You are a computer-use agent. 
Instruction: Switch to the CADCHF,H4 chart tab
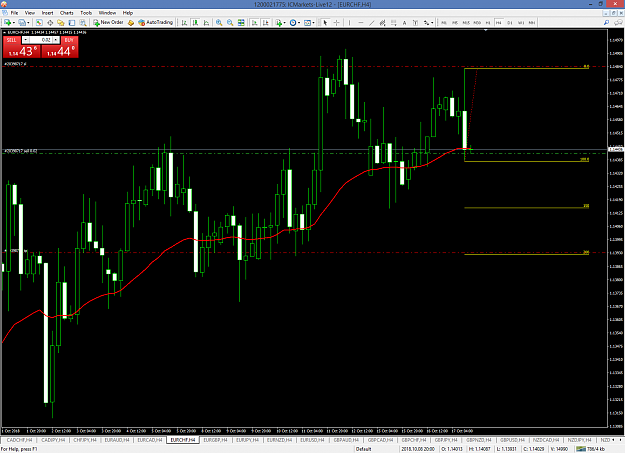(x=19, y=440)
